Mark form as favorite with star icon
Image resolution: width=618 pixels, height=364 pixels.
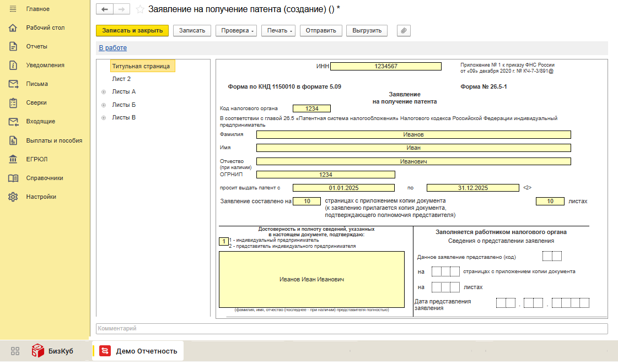140,9
